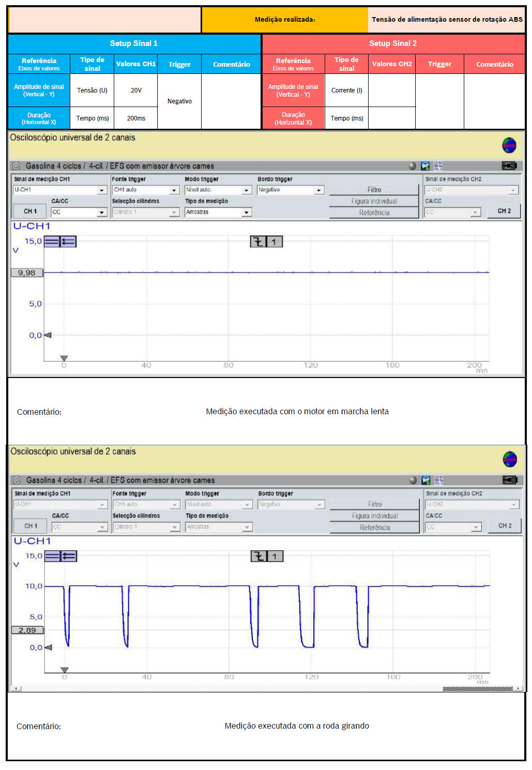
Task: Click the trigger edge symbol on the idle-measurement graph
Action: [x=258, y=241]
